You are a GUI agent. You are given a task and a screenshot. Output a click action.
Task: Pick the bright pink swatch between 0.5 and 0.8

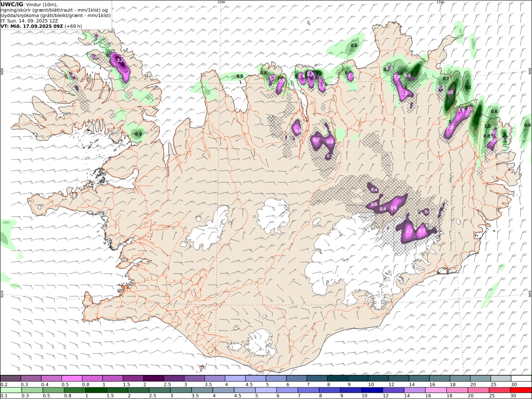pos(71,379)
